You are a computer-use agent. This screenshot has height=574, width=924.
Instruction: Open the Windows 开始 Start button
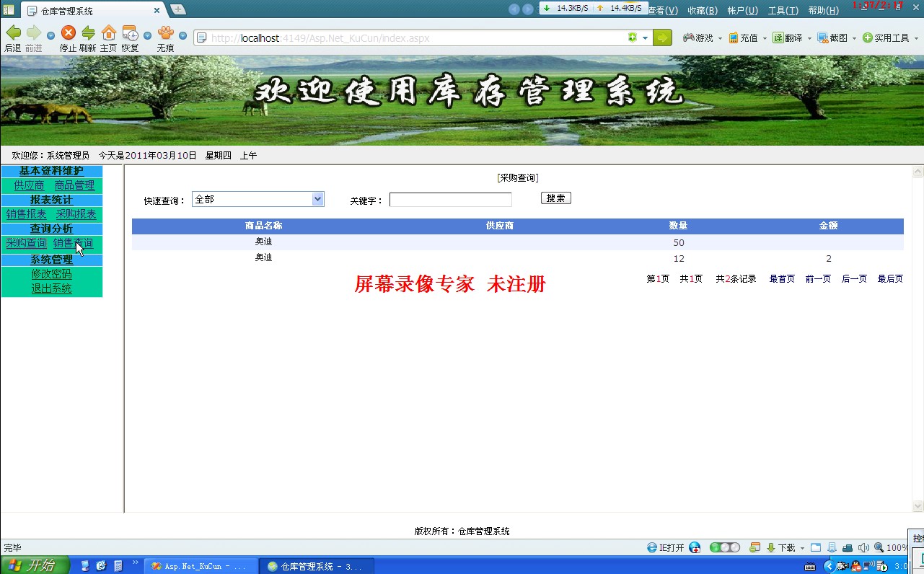click(35, 565)
